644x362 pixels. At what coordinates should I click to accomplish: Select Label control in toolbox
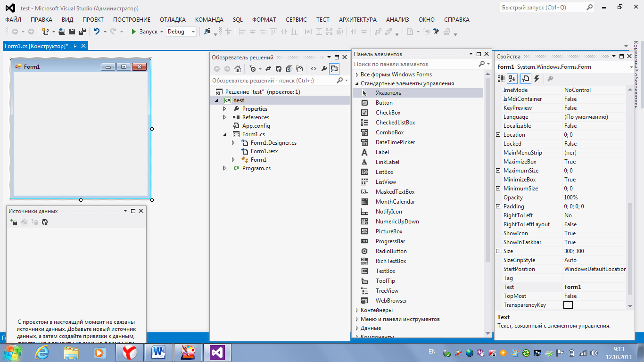pyautogui.click(x=382, y=152)
